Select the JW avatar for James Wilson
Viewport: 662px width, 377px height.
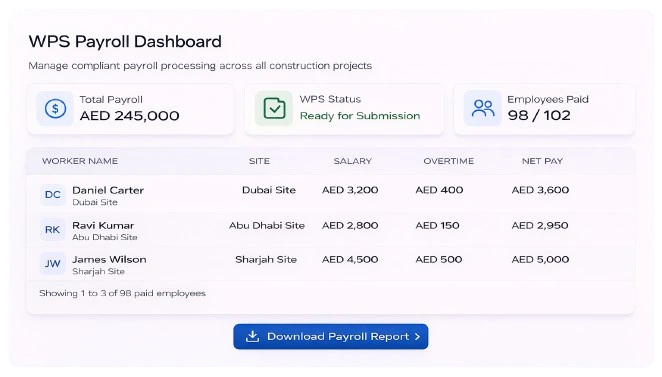53,263
